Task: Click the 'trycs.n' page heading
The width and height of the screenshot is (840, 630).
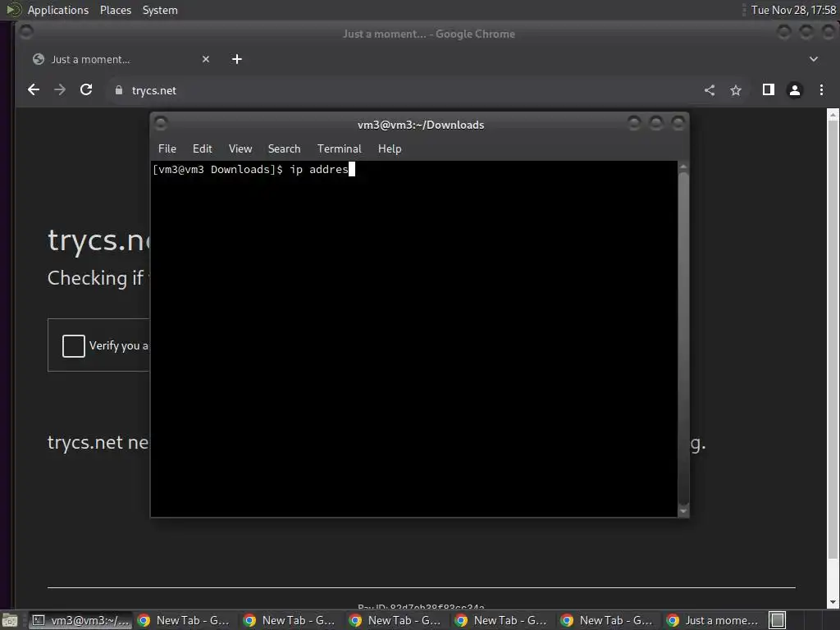Action: pos(98,240)
